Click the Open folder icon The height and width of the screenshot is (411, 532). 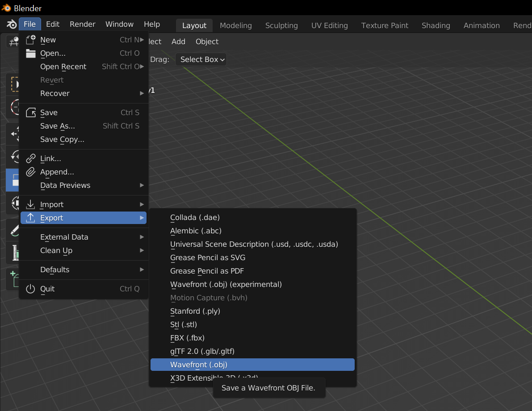pyautogui.click(x=30, y=53)
